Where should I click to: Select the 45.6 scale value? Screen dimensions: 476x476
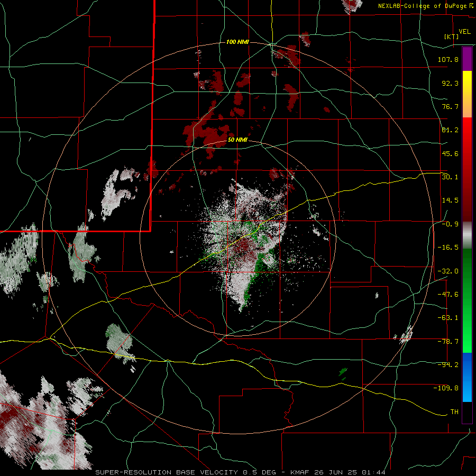click(450, 153)
